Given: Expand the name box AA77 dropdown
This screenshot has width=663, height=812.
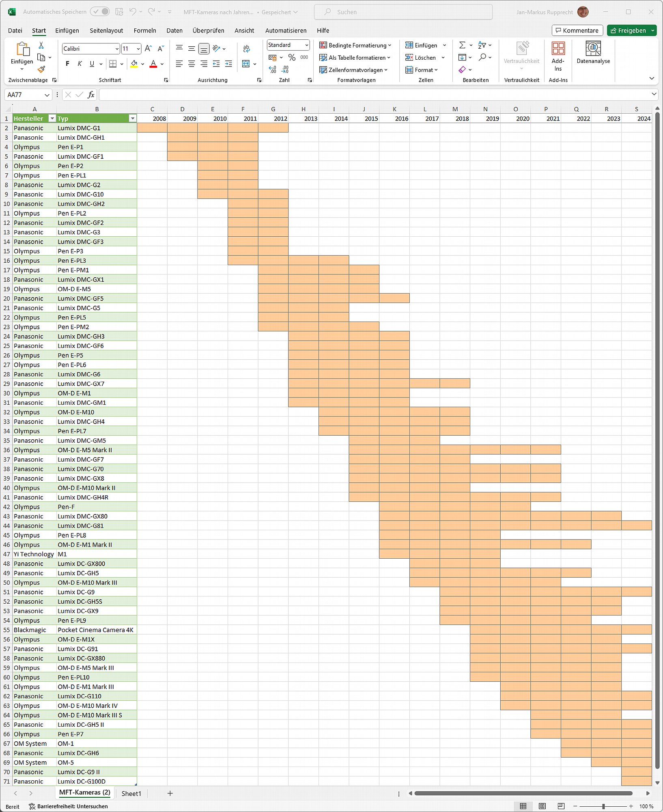Looking at the screenshot, I should 47,95.
